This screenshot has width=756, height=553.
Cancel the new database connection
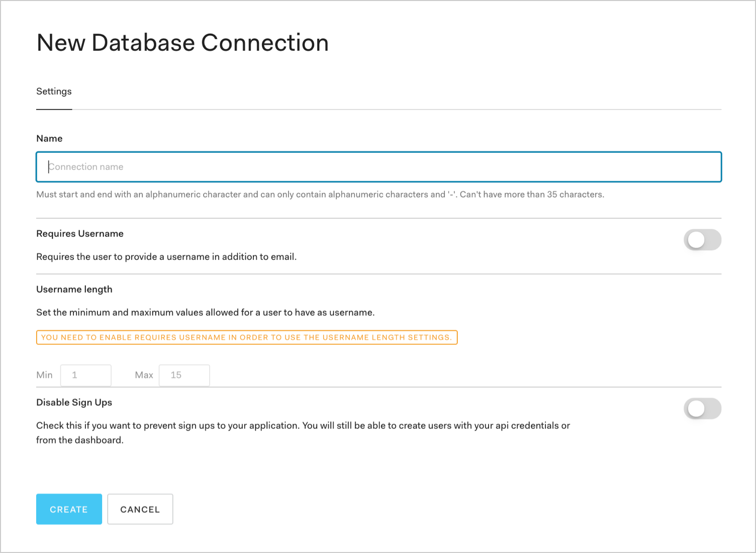click(x=140, y=509)
